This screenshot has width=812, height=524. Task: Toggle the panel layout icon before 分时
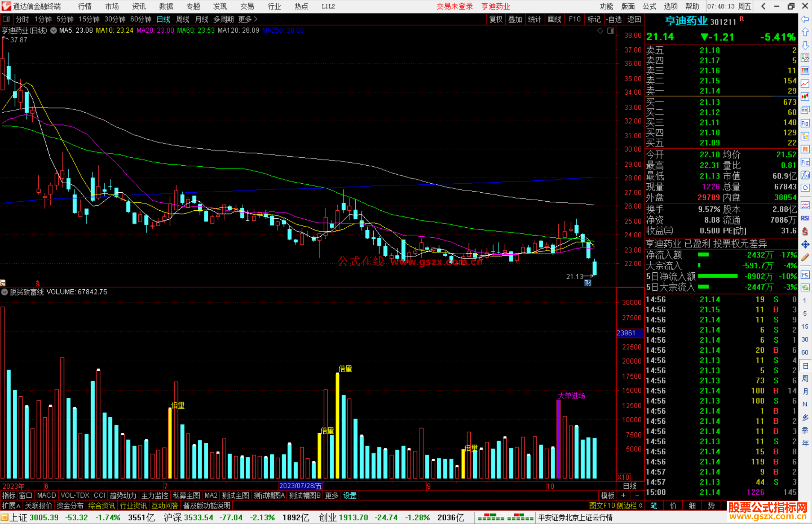coord(6,19)
